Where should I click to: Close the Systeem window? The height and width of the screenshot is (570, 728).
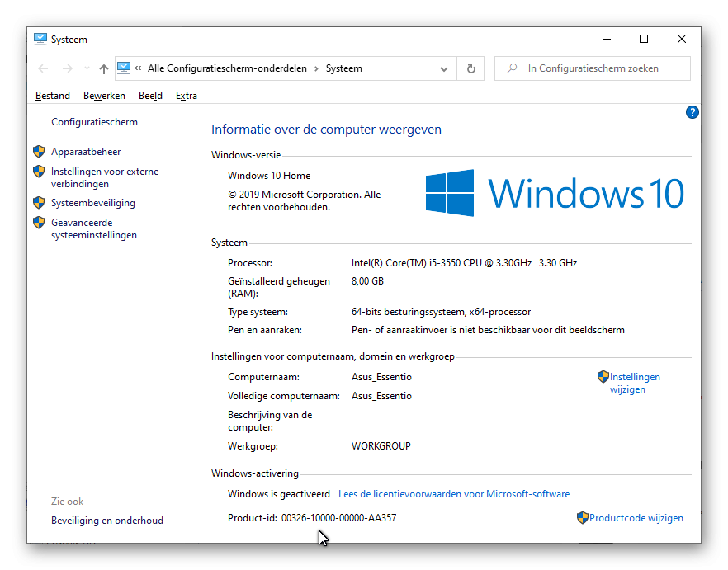681,39
